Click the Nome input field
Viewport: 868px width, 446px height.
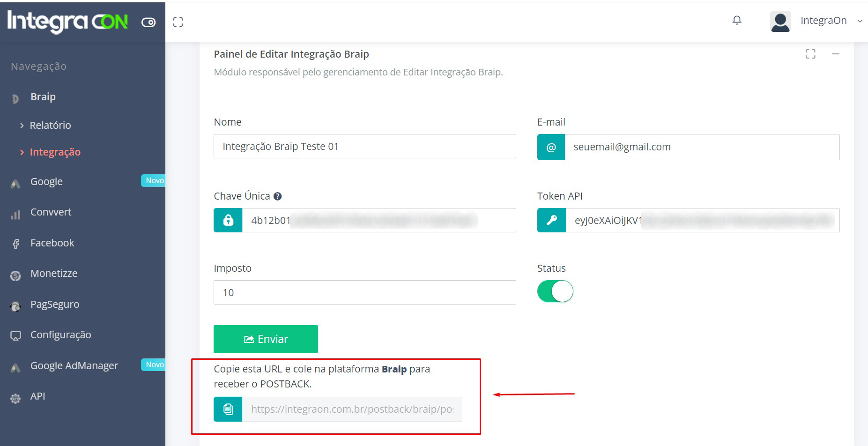364,146
